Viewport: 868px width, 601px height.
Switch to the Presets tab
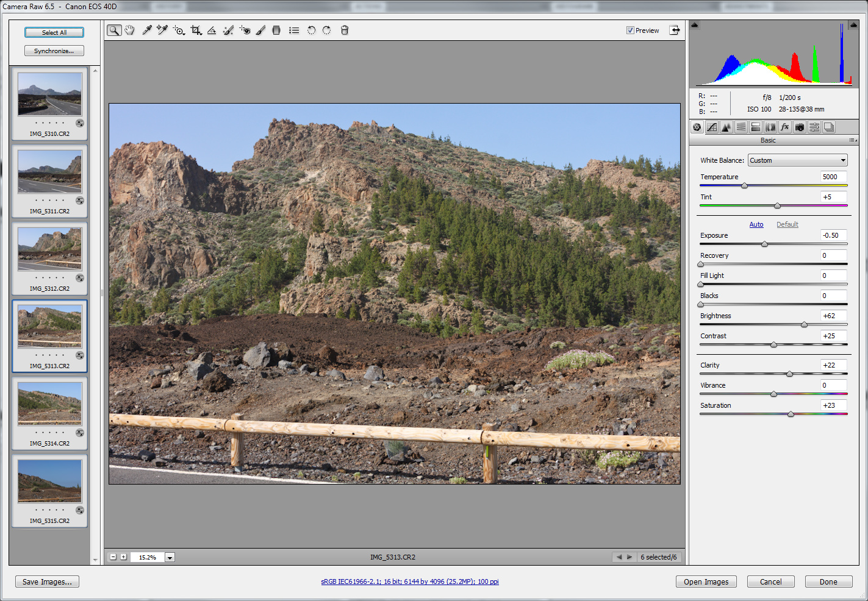pyautogui.click(x=814, y=127)
